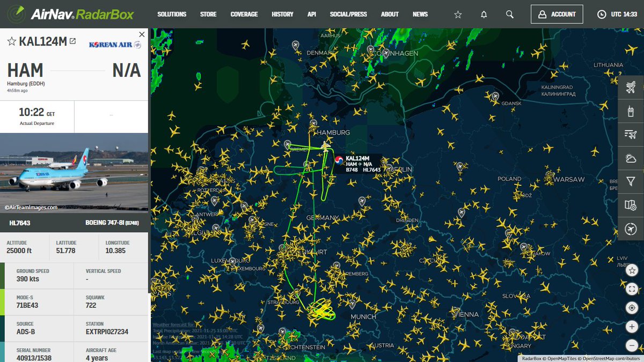
Task: Open the STORE menu item
Action: pyautogui.click(x=208, y=14)
